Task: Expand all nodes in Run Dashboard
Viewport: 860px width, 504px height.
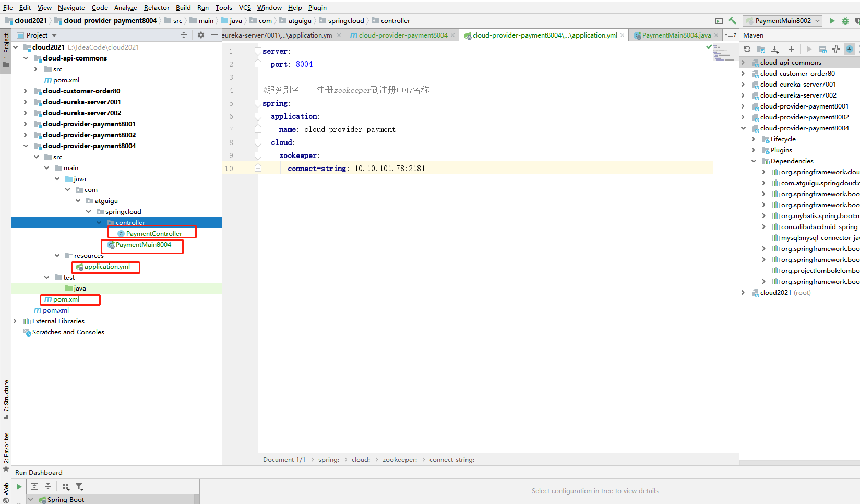Action: pos(34,486)
